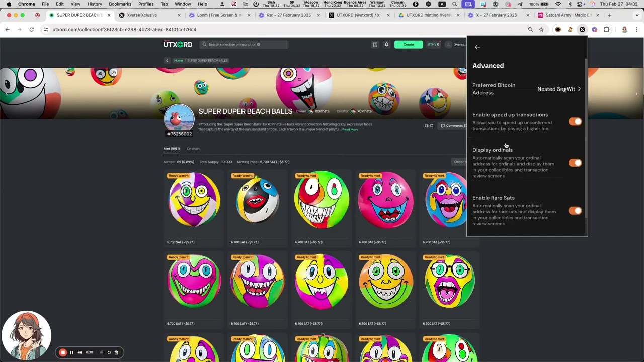The width and height of the screenshot is (644, 362).
Task: Open the Chrome tab search chevron
Action: (x=636, y=15)
